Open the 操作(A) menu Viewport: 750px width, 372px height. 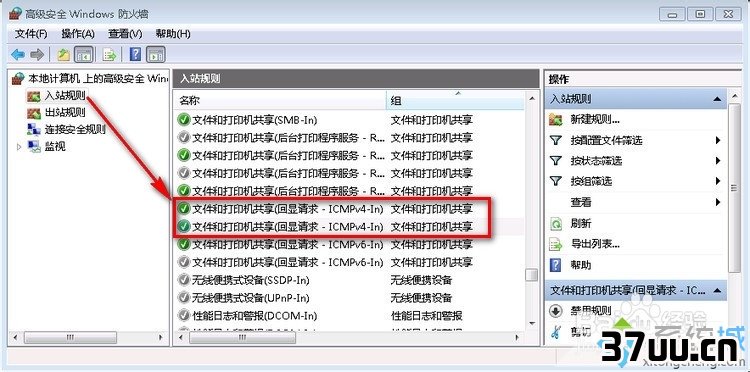[78, 34]
